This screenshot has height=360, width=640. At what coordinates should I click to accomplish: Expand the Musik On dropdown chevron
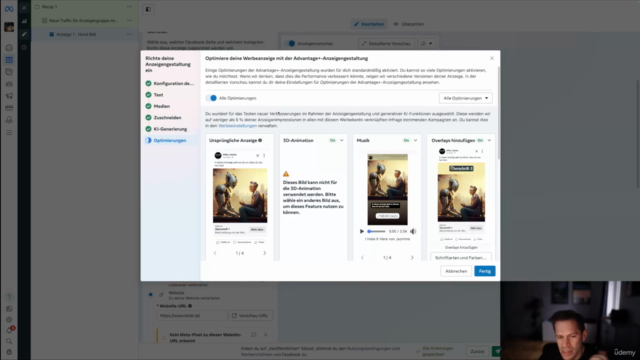[416, 140]
